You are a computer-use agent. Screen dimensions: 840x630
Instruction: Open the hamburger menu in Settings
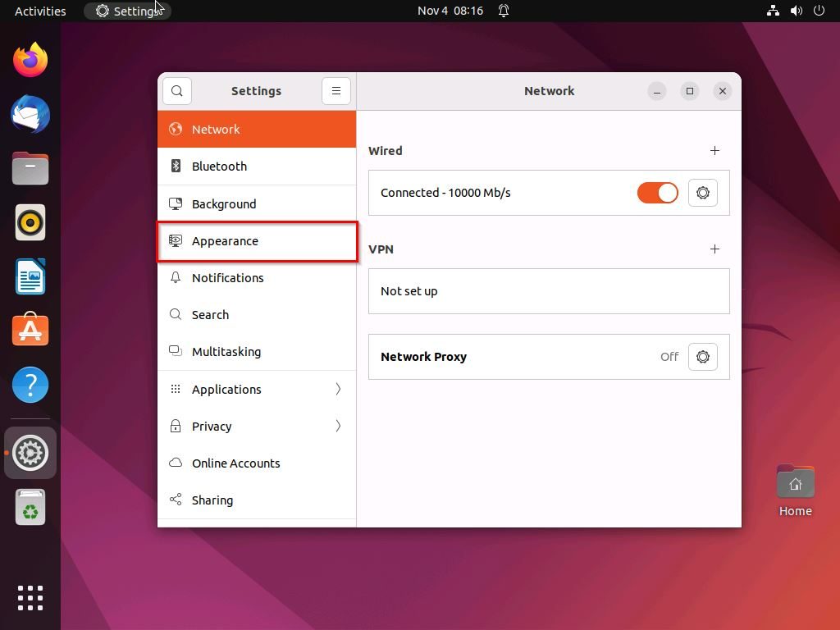pos(336,90)
